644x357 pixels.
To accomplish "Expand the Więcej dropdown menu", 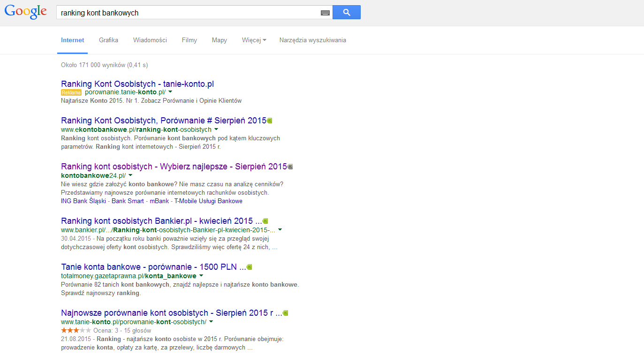I will click(x=254, y=40).
